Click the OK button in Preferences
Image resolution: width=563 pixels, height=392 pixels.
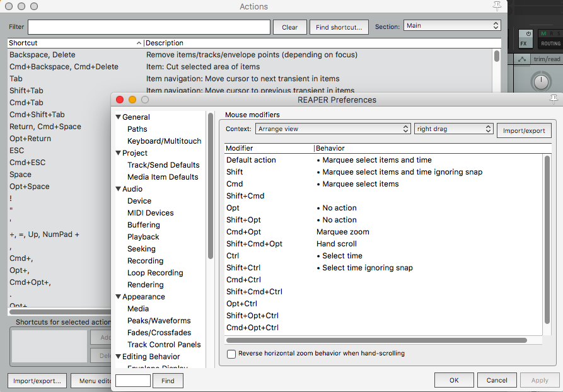coord(454,380)
